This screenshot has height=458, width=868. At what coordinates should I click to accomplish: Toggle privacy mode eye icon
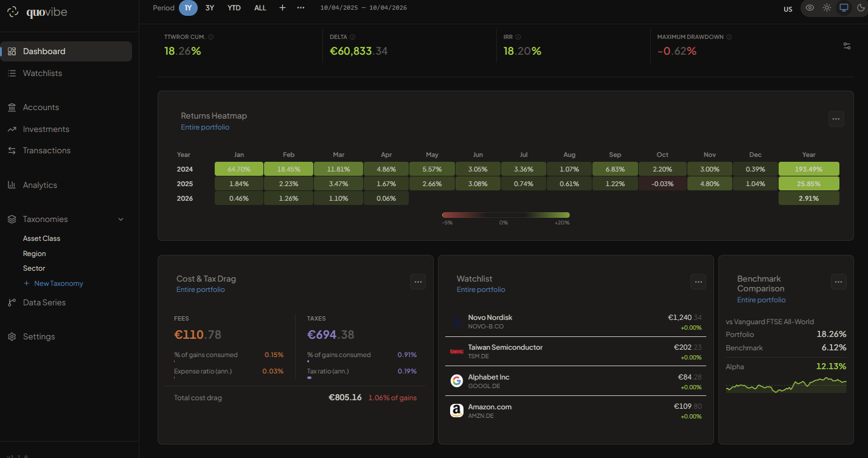coord(810,8)
